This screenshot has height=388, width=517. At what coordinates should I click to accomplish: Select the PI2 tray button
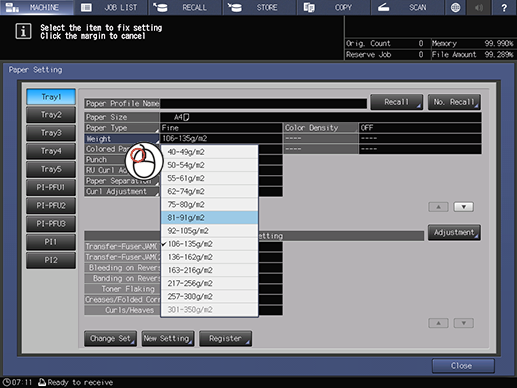point(51,260)
